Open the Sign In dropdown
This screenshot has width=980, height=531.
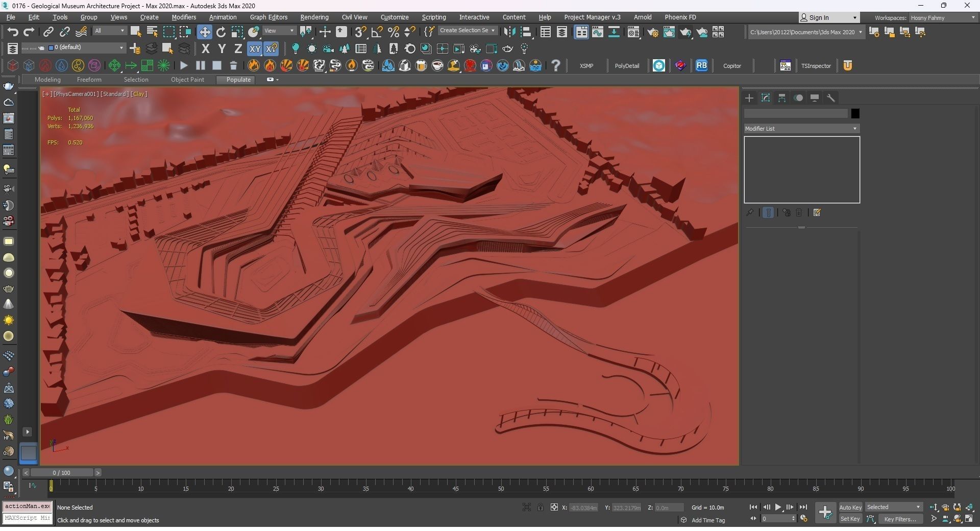[829, 17]
